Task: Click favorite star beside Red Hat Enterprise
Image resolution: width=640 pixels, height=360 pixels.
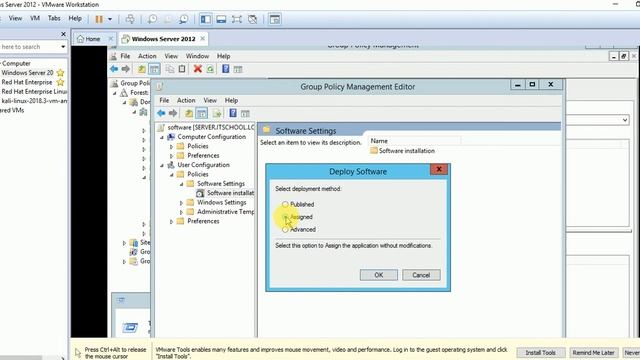Action: (x=60, y=82)
